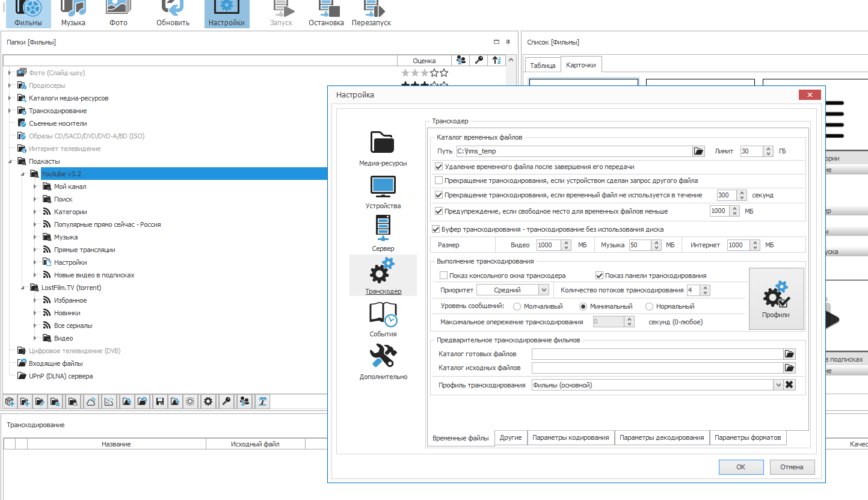
Task: Select the Устройства settings category
Action: point(383,192)
